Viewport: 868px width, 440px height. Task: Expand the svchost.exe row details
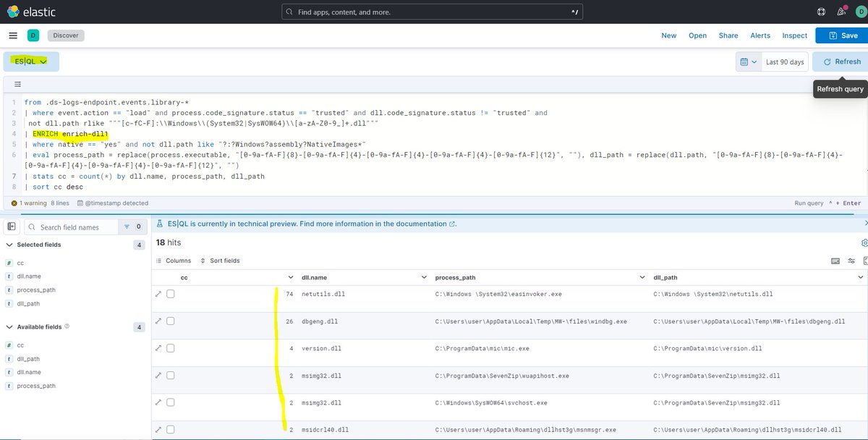point(158,402)
